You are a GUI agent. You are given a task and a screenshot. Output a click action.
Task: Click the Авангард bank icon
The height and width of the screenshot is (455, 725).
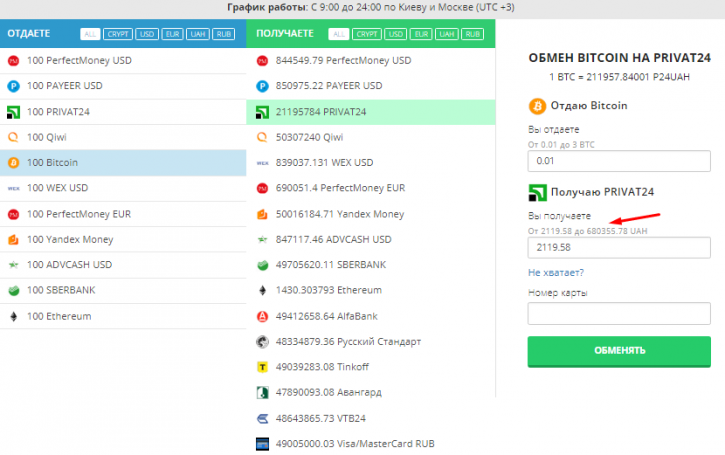click(x=262, y=393)
